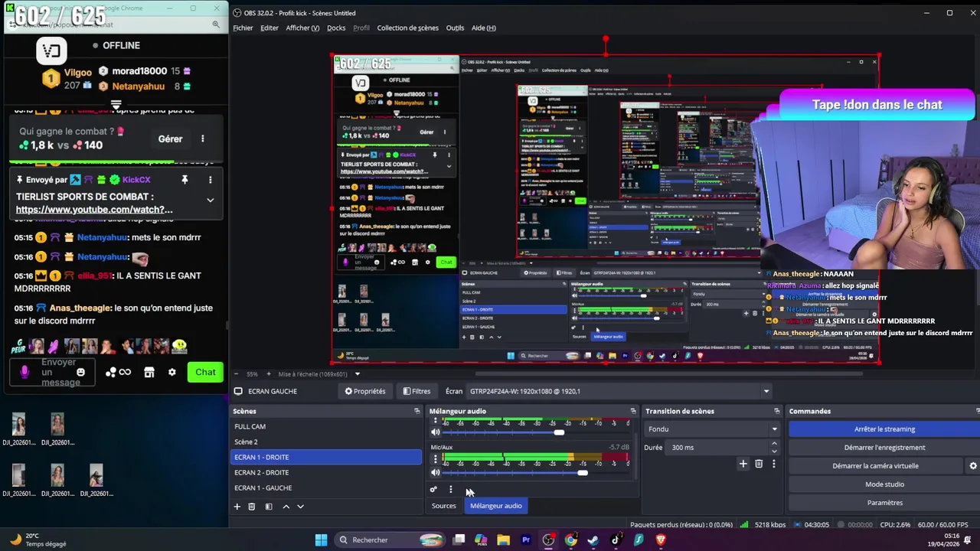Open chat settings gear in Kick chat
The height and width of the screenshot is (551, 980).
[x=172, y=372]
